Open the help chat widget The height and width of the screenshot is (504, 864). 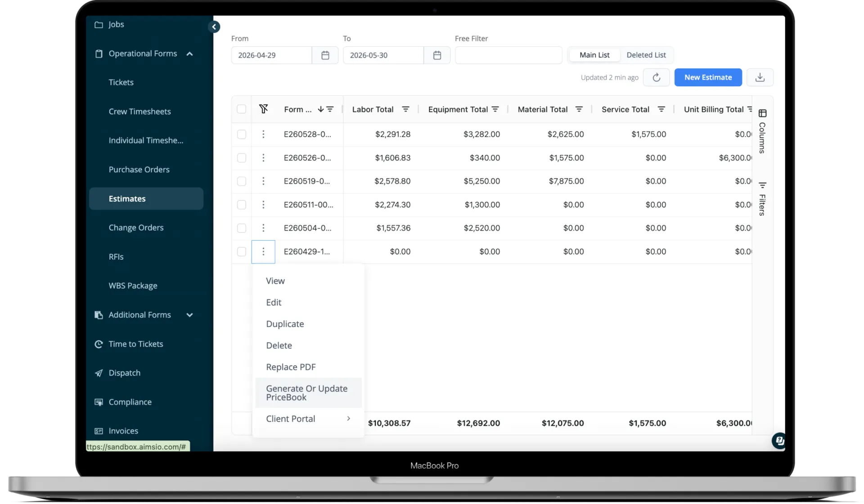779,441
